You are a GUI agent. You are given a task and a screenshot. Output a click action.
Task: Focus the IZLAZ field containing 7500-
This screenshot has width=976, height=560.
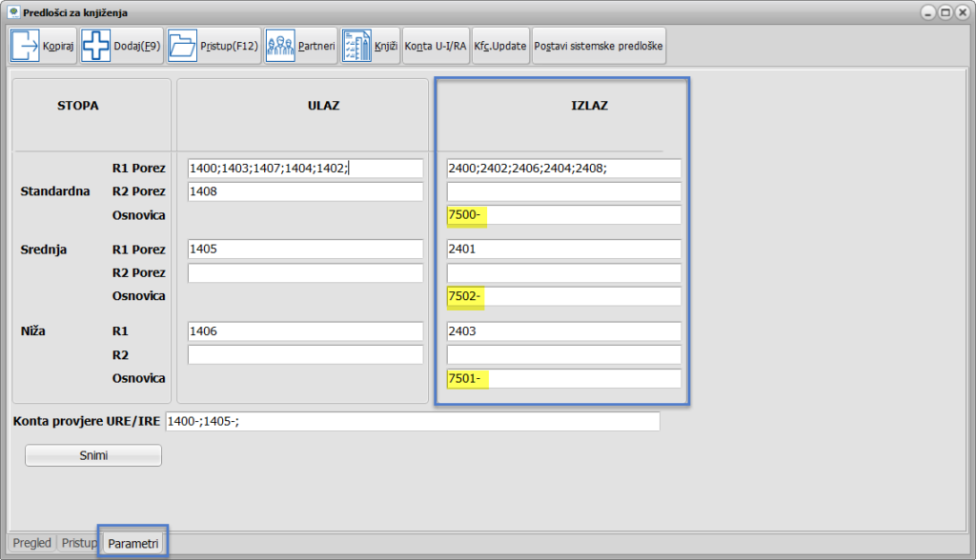(x=563, y=214)
